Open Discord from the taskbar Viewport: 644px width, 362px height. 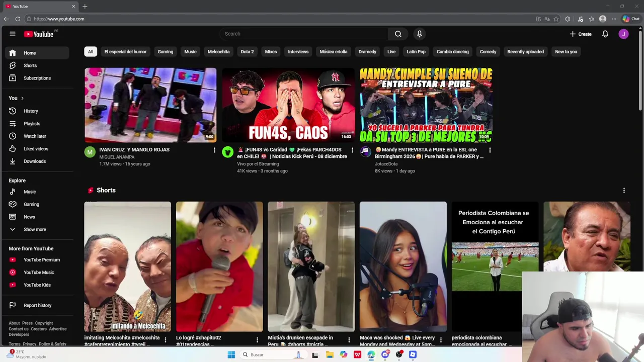385,354
